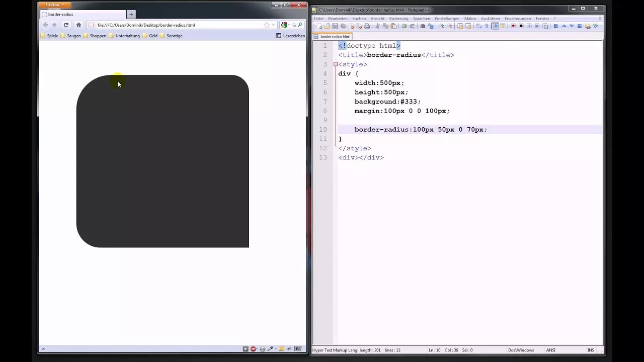Collapse the style block fold marker on line 3
644x362 pixels.
pos(335,64)
